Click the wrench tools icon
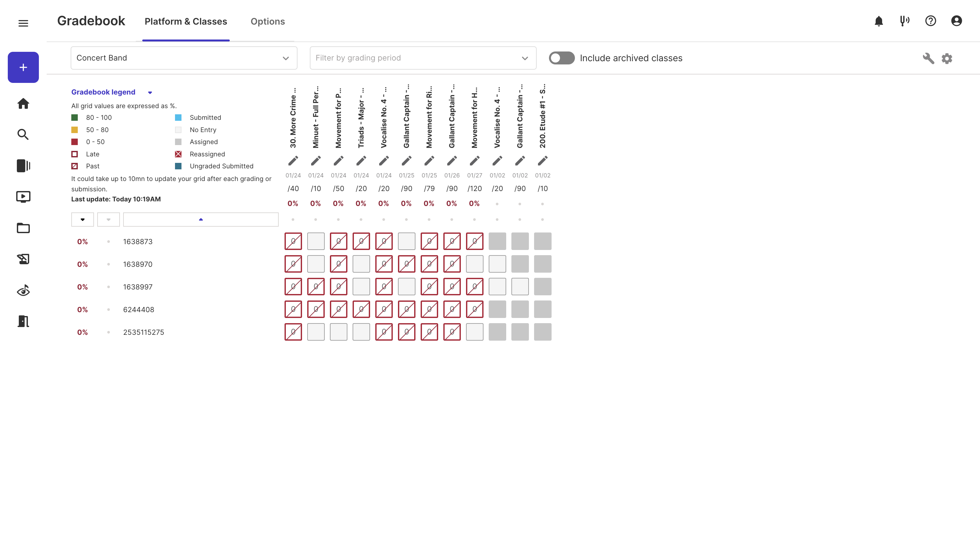This screenshot has width=980, height=555. click(928, 58)
